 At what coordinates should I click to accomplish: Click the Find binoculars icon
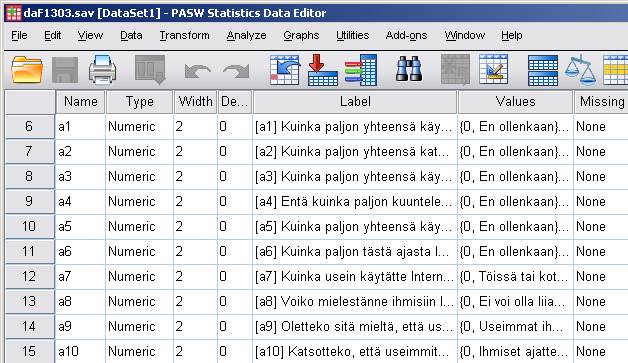409,70
